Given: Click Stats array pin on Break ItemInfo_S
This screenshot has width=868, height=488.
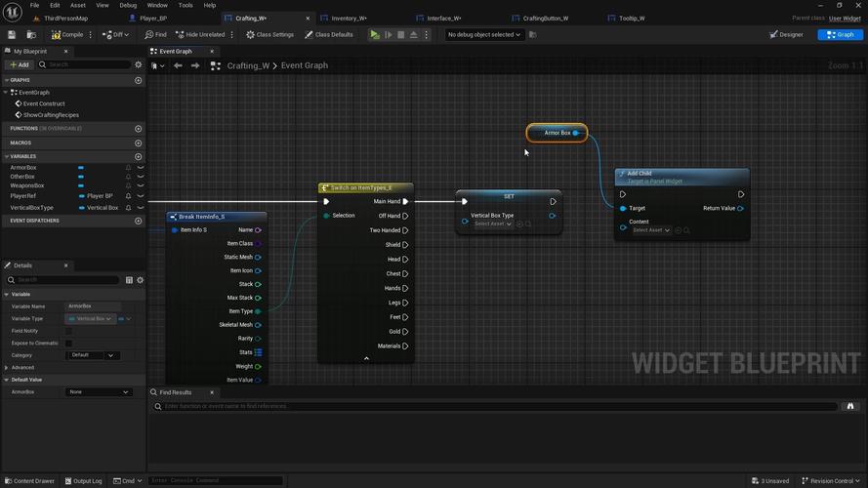Looking at the screenshot, I should pos(258,352).
